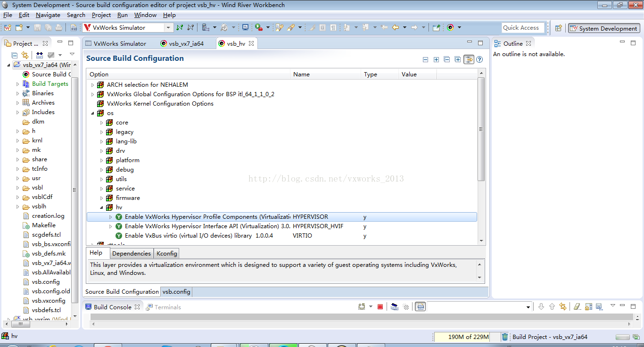This screenshot has height=347, width=644.
Task: Open the Window menu
Action: (x=145, y=15)
